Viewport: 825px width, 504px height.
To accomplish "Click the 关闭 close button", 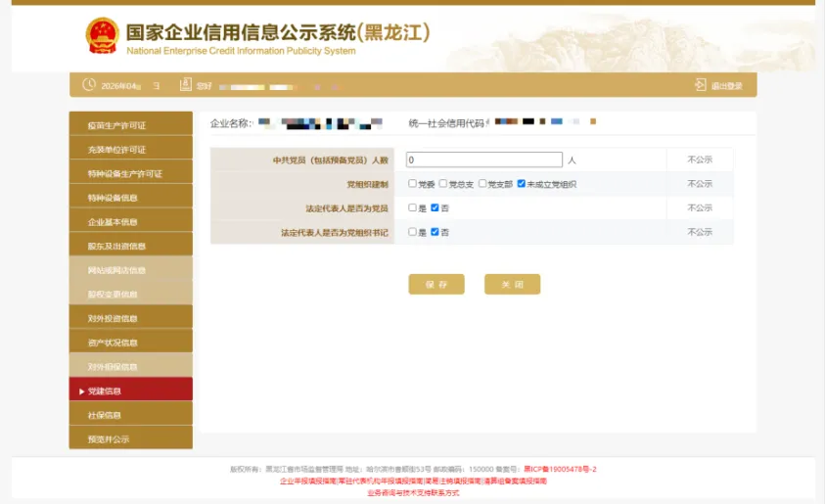I will [x=512, y=284].
